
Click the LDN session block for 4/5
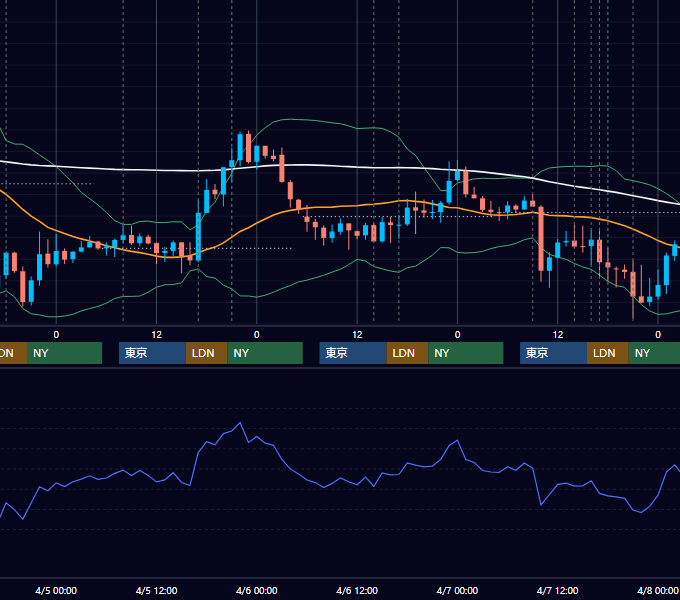[x=206, y=353]
